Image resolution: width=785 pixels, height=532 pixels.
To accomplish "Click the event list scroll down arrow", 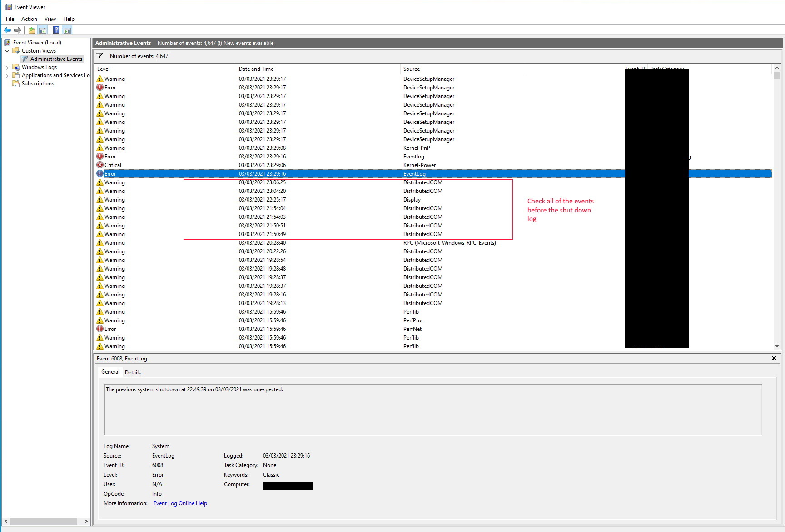I will 777,345.
